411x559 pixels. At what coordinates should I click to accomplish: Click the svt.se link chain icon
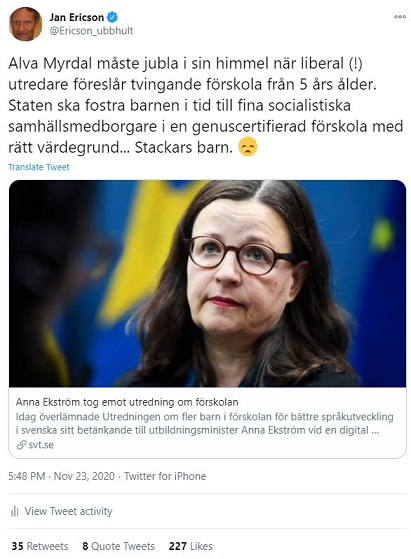[x=21, y=445]
